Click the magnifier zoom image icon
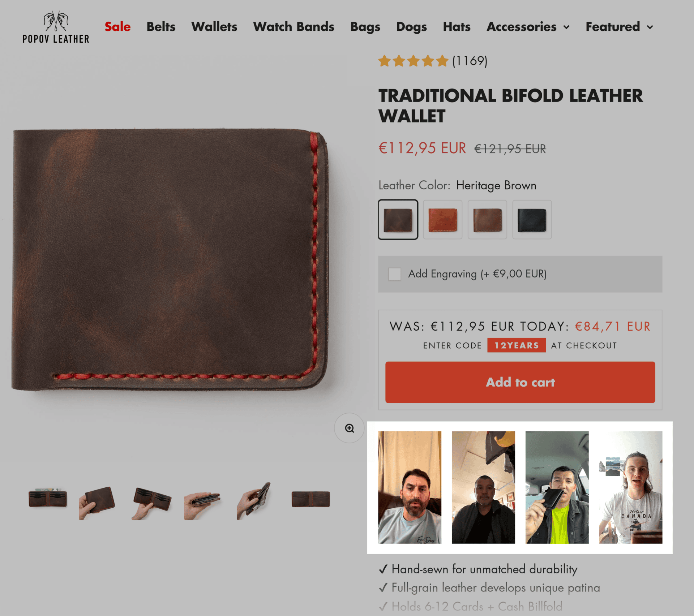This screenshot has height=616, width=694. (349, 428)
